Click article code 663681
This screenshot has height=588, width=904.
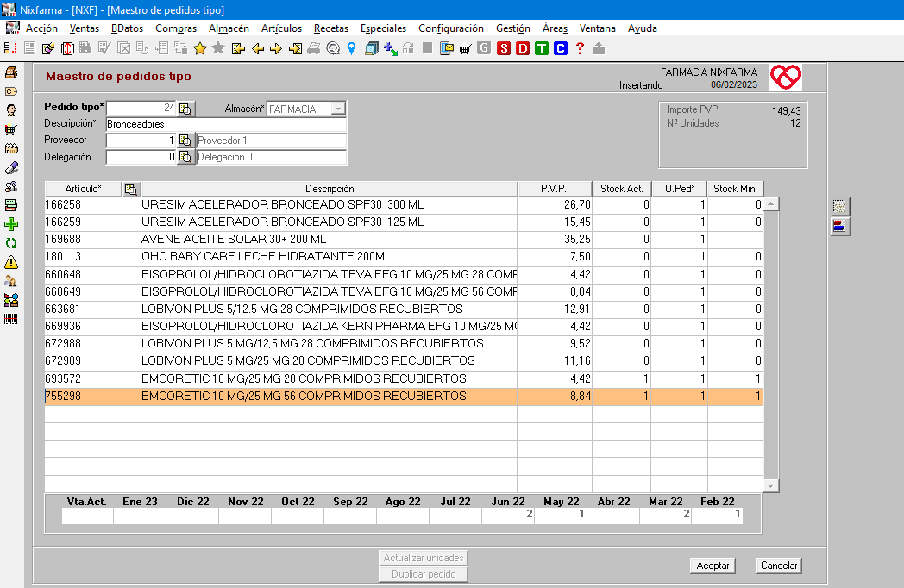(64, 309)
